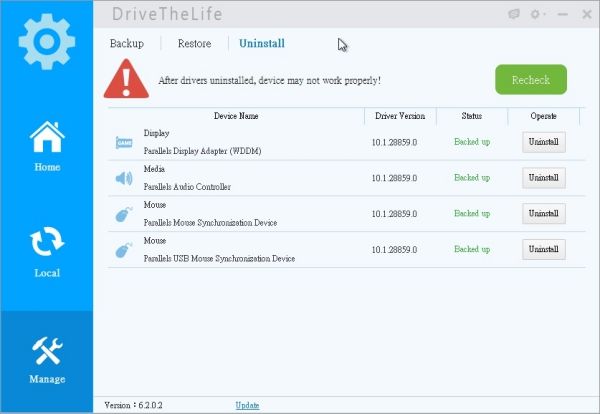Uninstall the Parallels Mouse Synchronization Device driver
Screen dimensions: 600x414
point(544,214)
